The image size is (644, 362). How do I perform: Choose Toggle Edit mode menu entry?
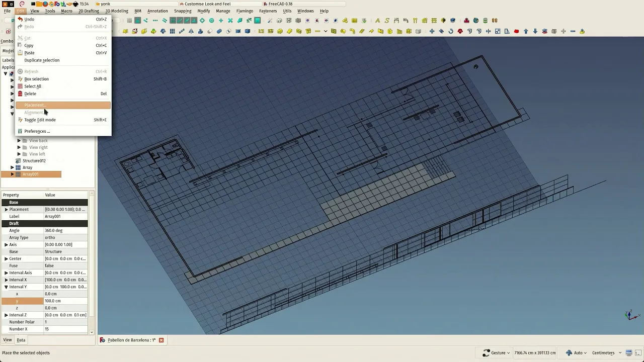point(63,120)
